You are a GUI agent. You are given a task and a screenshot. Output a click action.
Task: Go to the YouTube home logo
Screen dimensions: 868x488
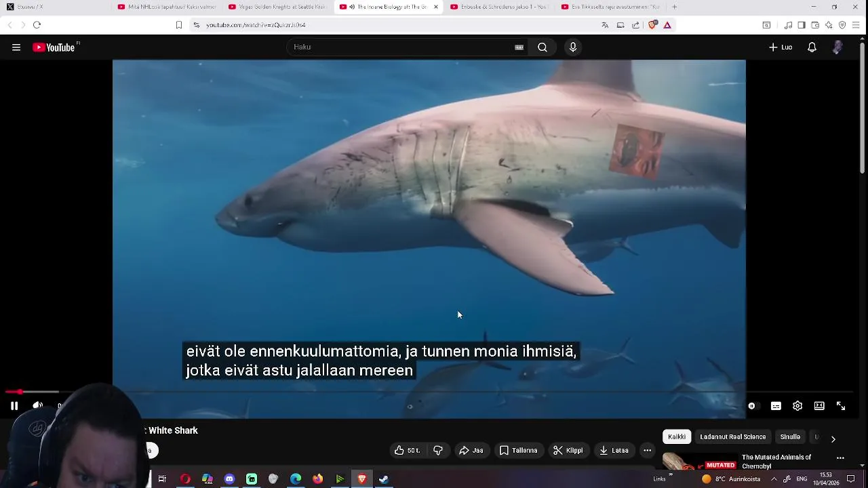click(x=54, y=47)
